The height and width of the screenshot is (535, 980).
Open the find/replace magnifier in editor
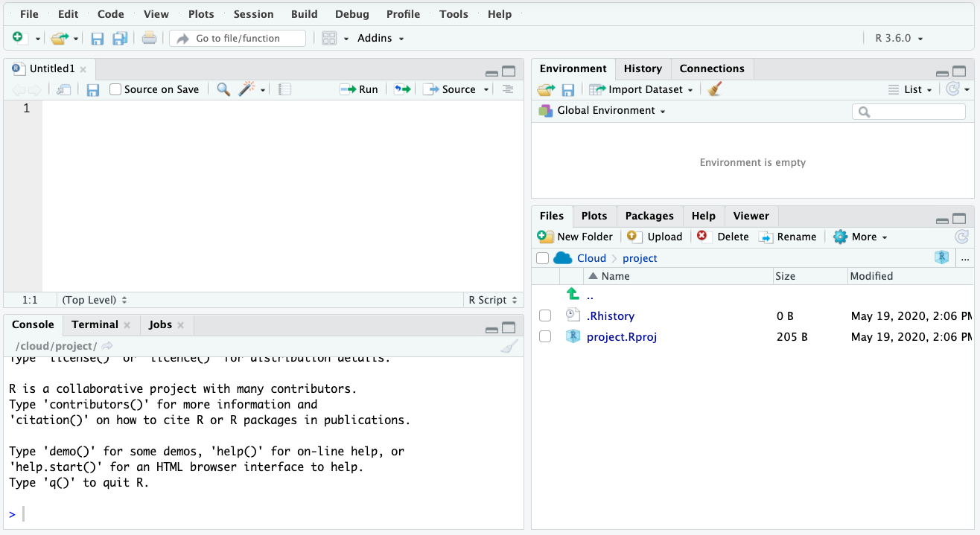pyautogui.click(x=223, y=89)
